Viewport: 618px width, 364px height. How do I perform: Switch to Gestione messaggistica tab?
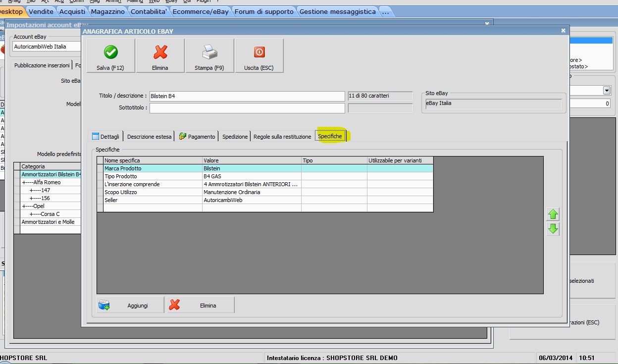pos(338,11)
